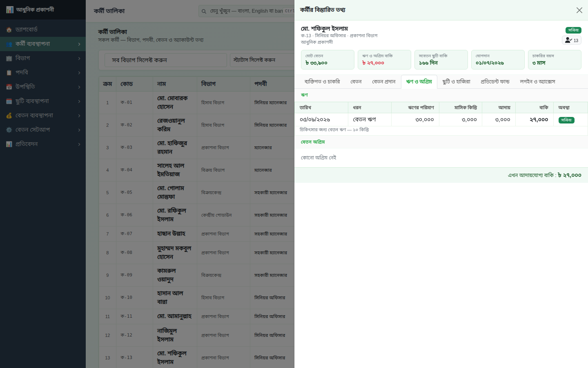Screen dimensions: 588x368
Task: Expand the উপস্থিতি sidebar chevron
Action: [79, 87]
